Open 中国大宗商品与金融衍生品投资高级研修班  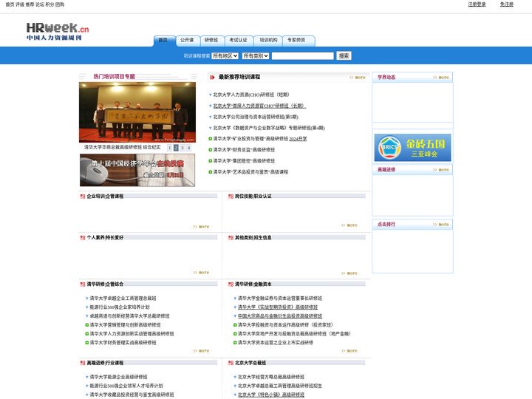(280, 316)
